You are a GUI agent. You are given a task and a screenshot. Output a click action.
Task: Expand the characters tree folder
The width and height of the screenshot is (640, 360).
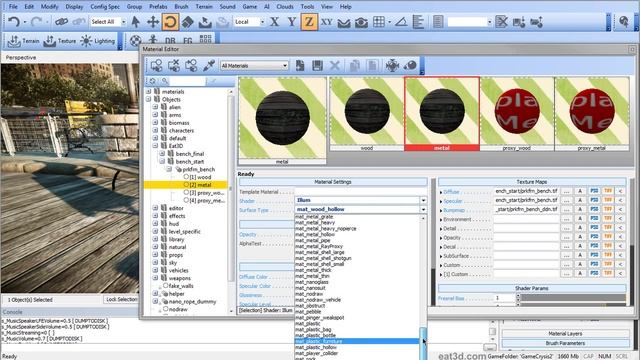155,130
